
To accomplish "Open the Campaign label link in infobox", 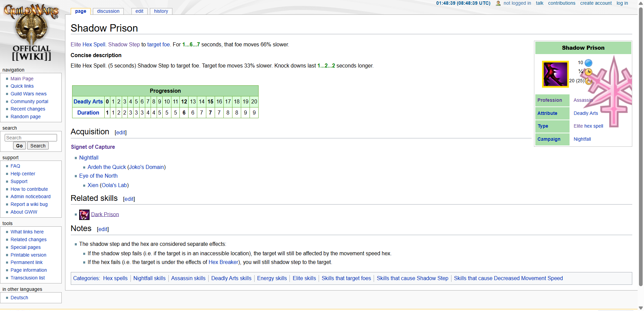I will tap(549, 139).
